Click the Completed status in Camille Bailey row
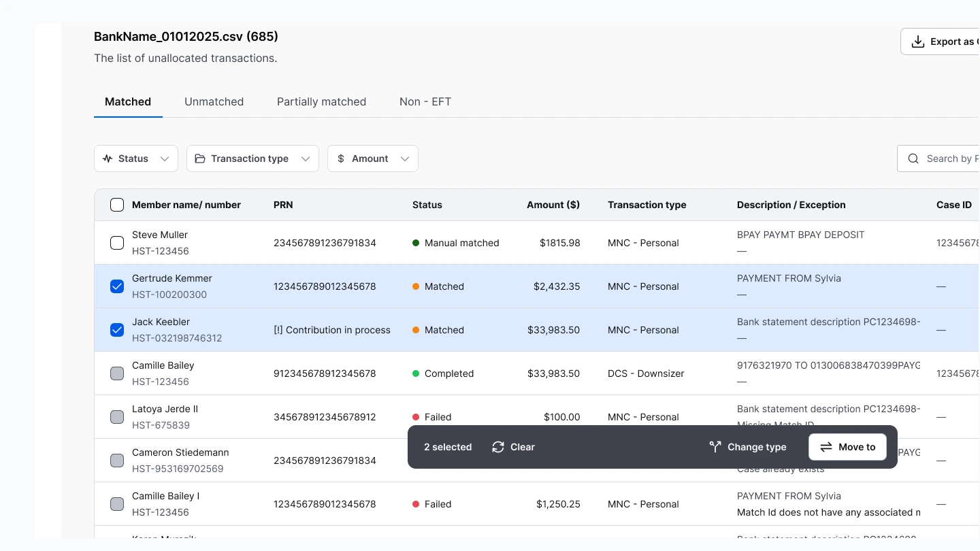Image resolution: width=980 pixels, height=551 pixels. (443, 373)
